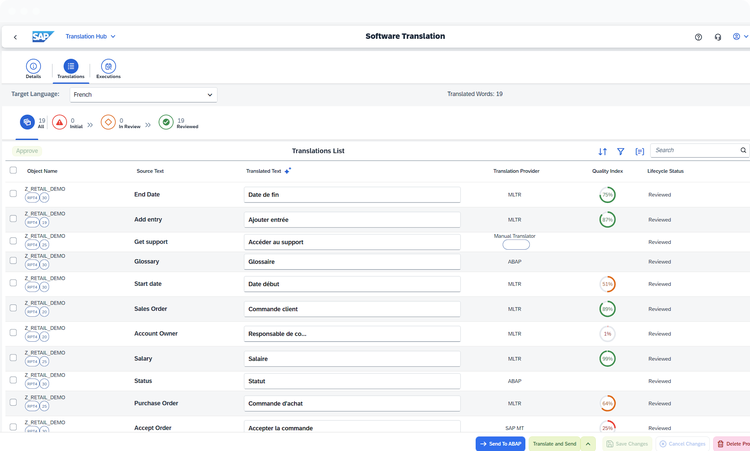Click the Cancel Changes button
The height and width of the screenshot is (451, 750).
coord(683,444)
